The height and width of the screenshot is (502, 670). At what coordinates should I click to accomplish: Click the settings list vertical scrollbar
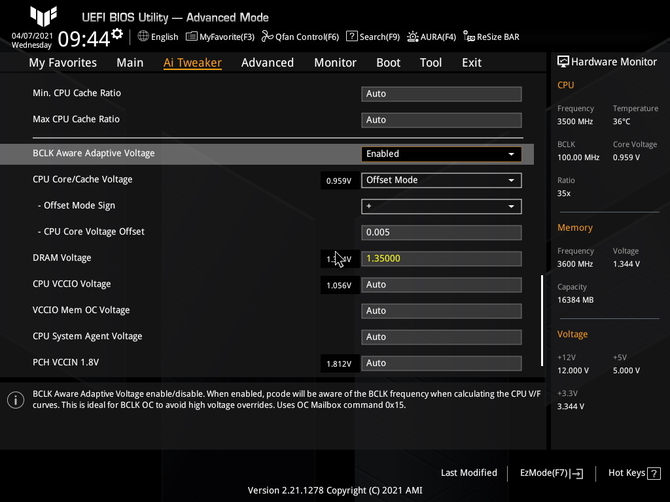pos(542,320)
